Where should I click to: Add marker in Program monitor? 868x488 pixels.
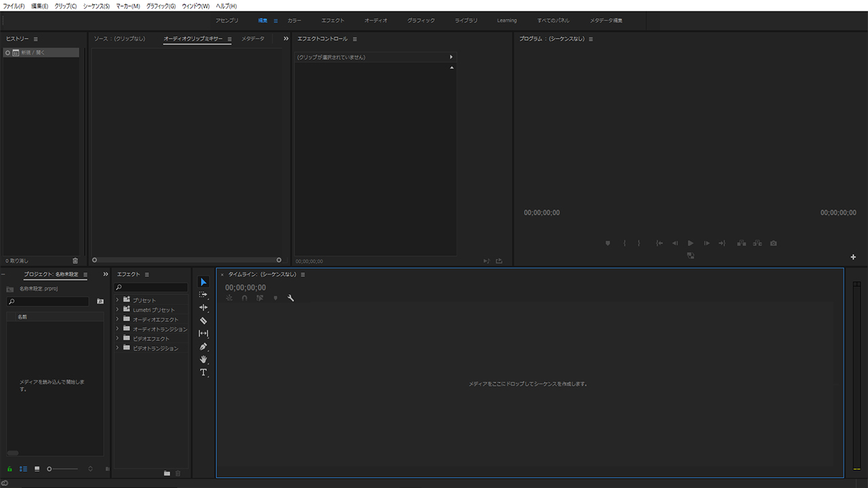(608, 243)
